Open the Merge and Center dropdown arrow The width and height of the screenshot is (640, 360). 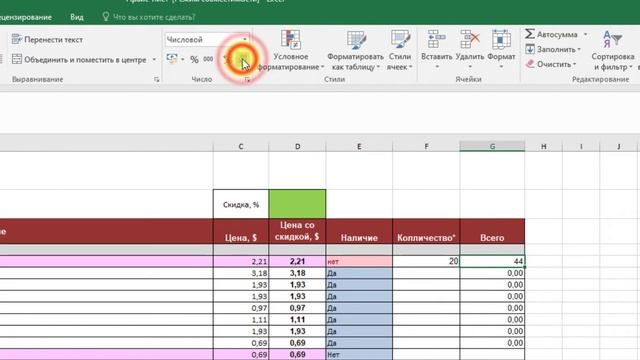pyautogui.click(x=154, y=60)
